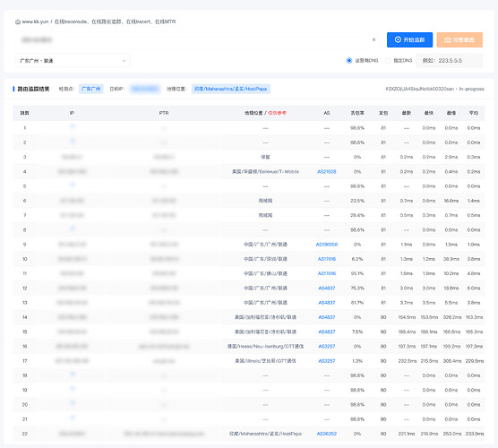The height and width of the screenshot is (448, 498).
Task: Click loss rate 28.4% in hop 7
Action: pyautogui.click(x=357, y=215)
